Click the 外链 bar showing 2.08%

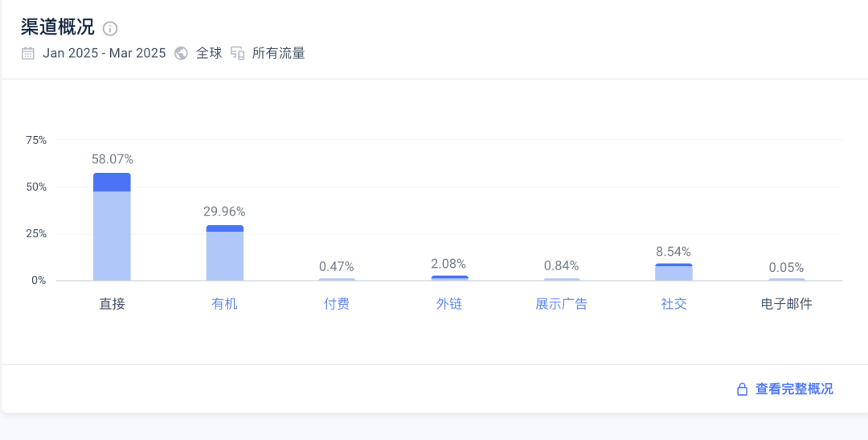click(449, 278)
